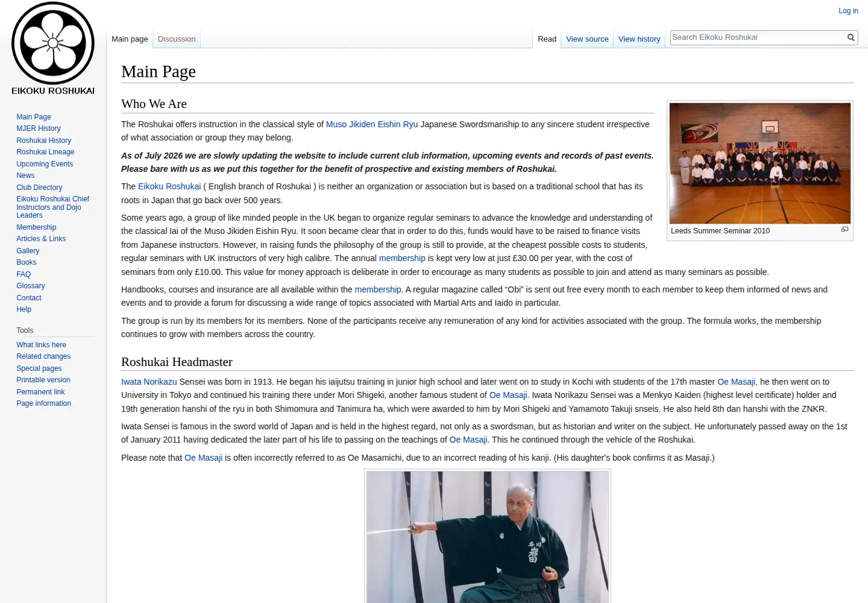The image size is (868, 603).
Task: Click What links here tool
Action: 41,345
